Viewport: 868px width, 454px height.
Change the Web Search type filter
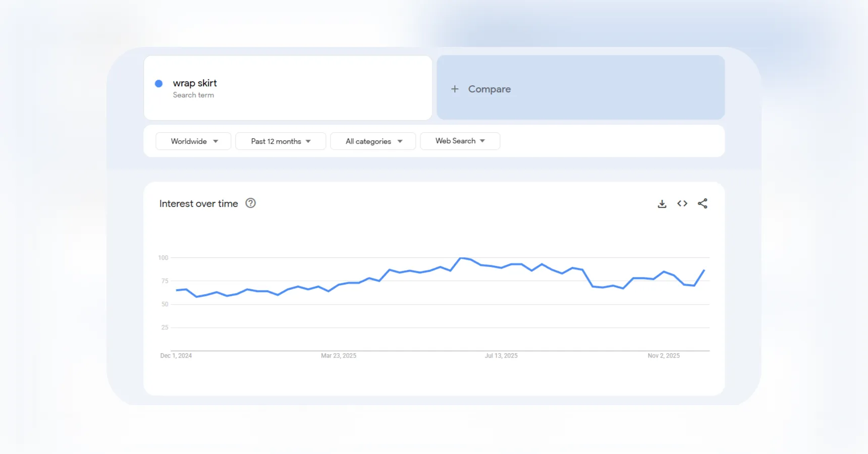tap(459, 141)
